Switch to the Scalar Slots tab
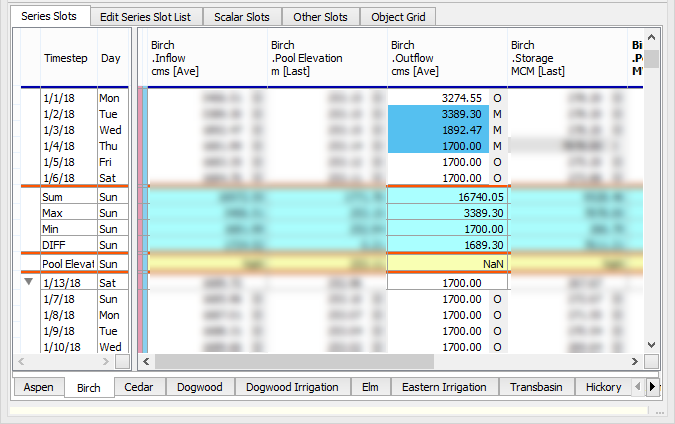Screen dimensions: 675x424 point(242,17)
